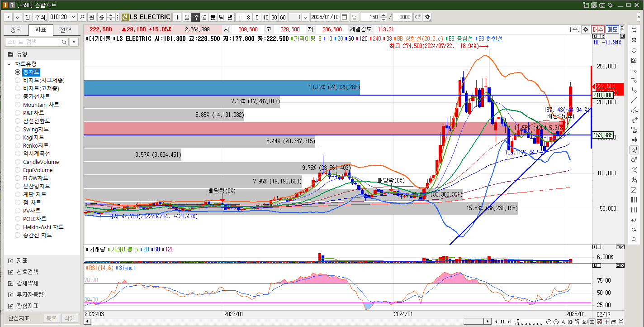The image size is (644, 327).
Task: Switch to the 종목 tab
Action: pos(16,30)
